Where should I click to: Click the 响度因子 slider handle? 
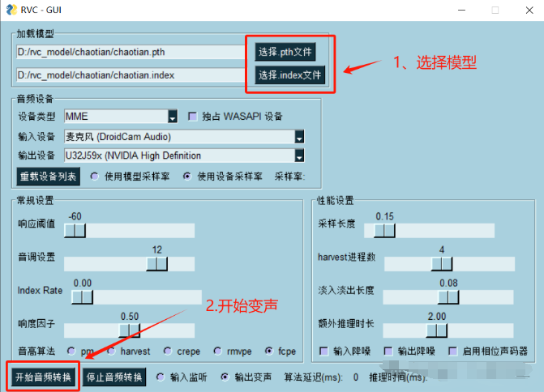click(x=130, y=330)
